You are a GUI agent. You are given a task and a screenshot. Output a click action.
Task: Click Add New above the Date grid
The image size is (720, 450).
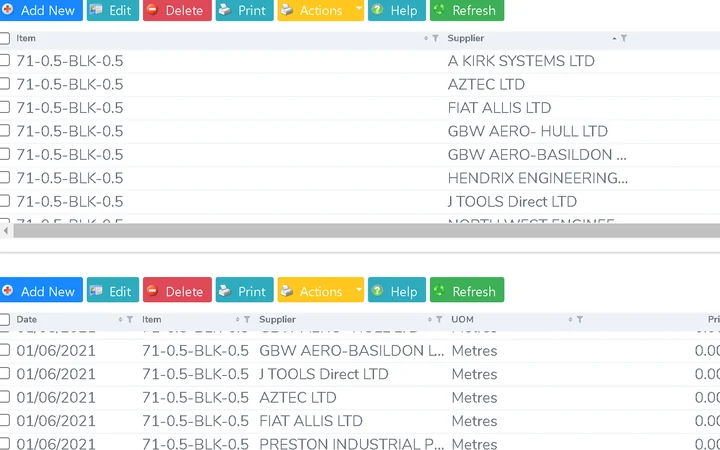pos(41,290)
